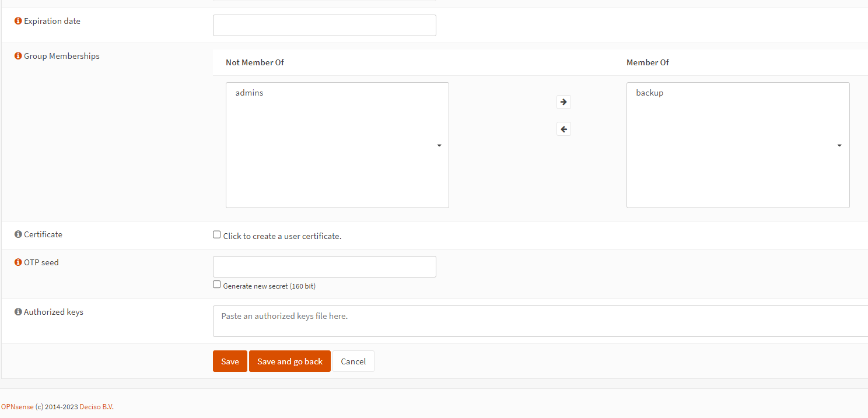The image size is (868, 418).
Task: Check the box to create a user certificate
Action: click(x=216, y=234)
